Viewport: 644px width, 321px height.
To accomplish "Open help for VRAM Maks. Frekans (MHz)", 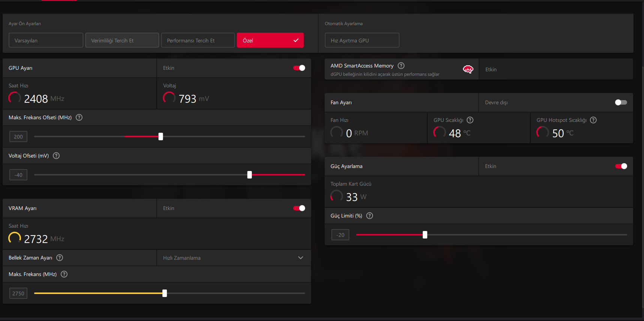I will (64, 274).
